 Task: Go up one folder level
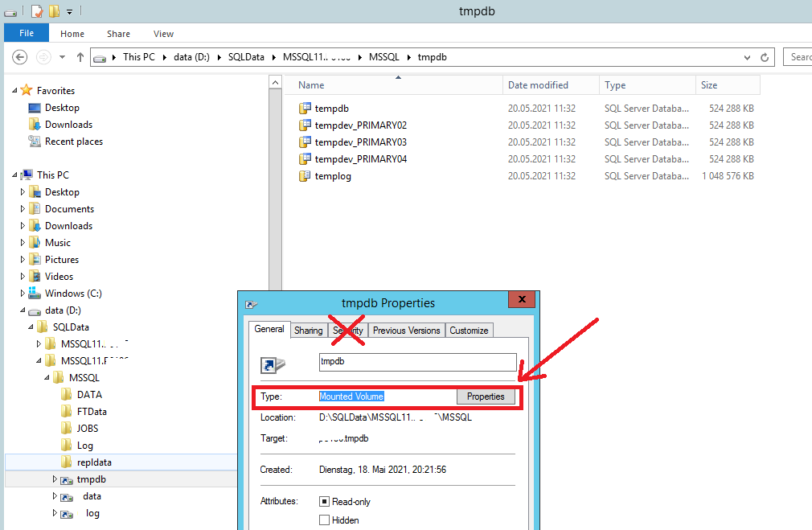click(x=80, y=57)
